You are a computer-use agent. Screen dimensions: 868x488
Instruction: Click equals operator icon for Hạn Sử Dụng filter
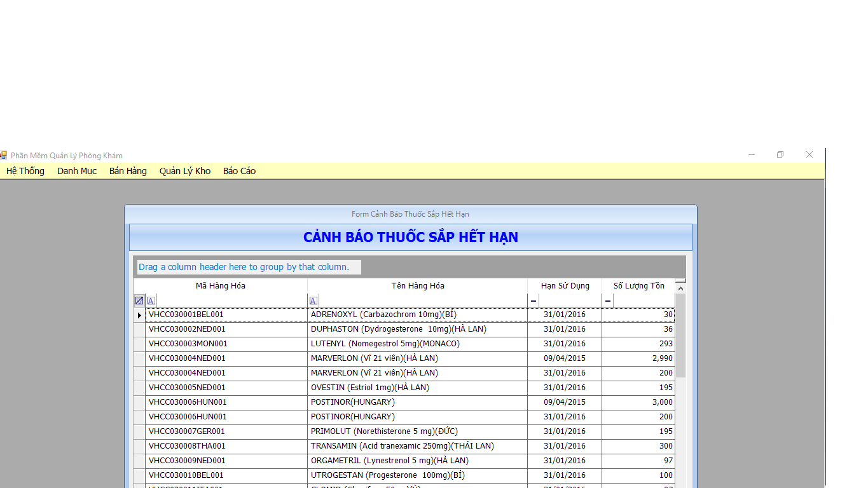click(534, 301)
